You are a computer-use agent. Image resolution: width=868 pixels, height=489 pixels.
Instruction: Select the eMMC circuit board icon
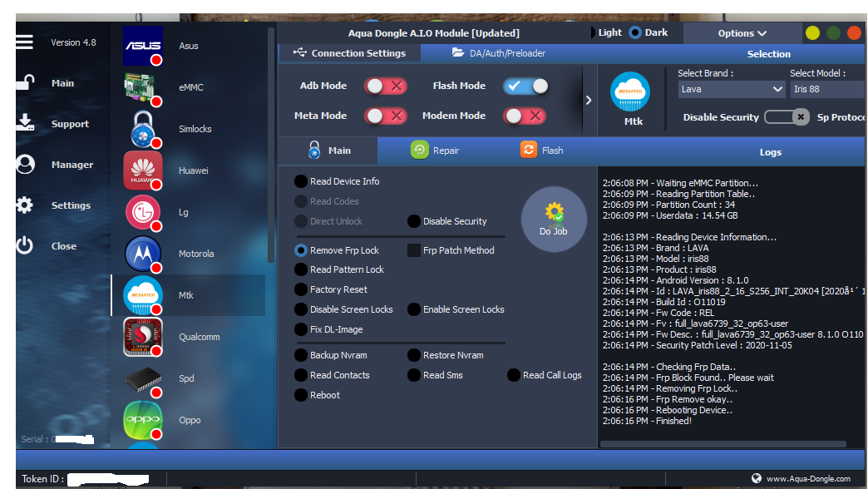(x=143, y=87)
